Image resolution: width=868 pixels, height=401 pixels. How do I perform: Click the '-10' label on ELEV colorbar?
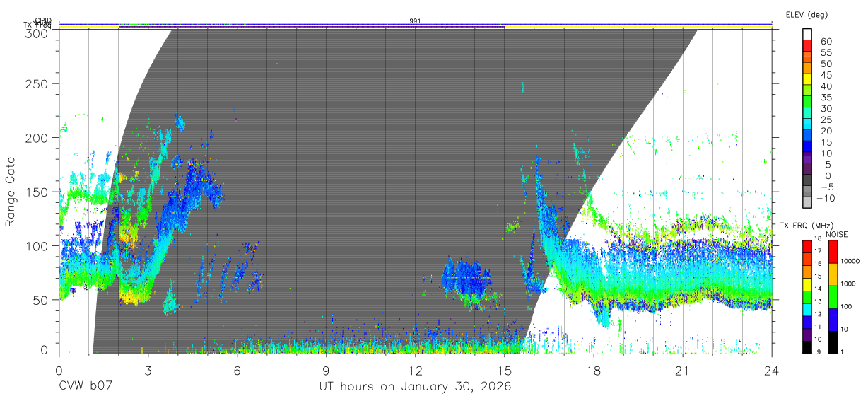826,197
